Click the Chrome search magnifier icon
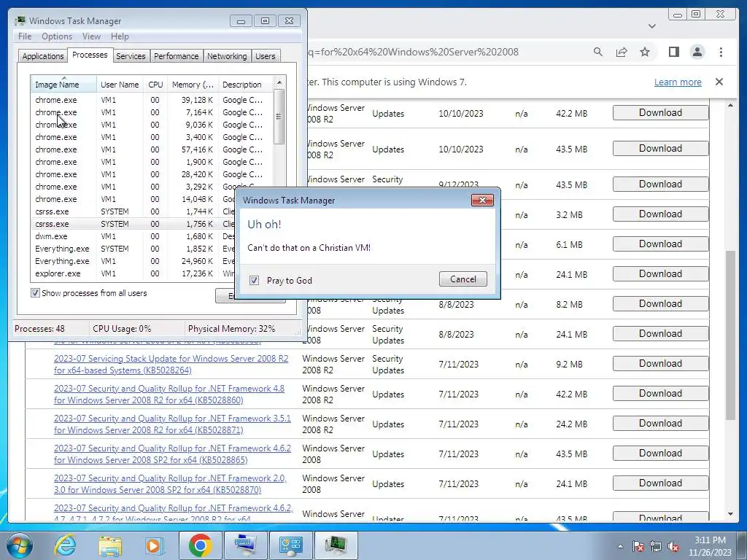The image size is (747, 560). tap(598, 52)
